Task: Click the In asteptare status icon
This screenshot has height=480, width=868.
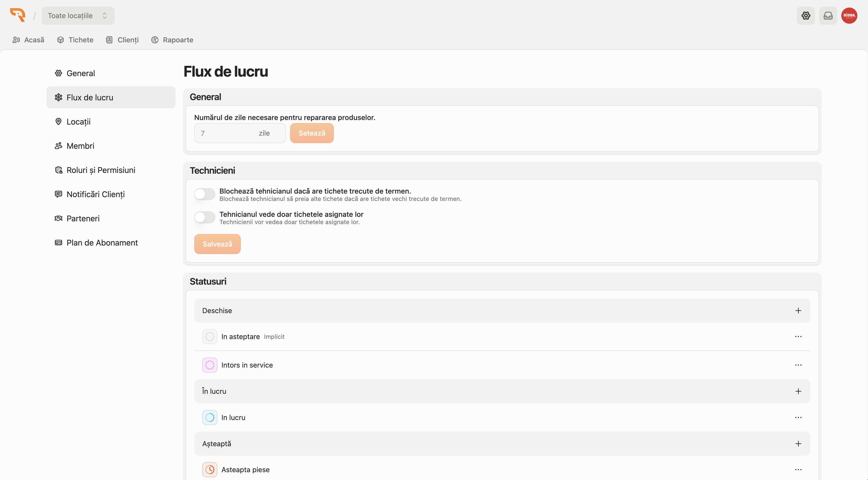Action: pos(210,337)
